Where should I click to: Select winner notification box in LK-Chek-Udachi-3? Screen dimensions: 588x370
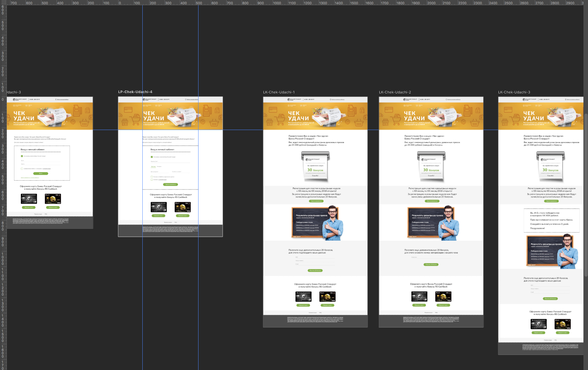pos(552,220)
